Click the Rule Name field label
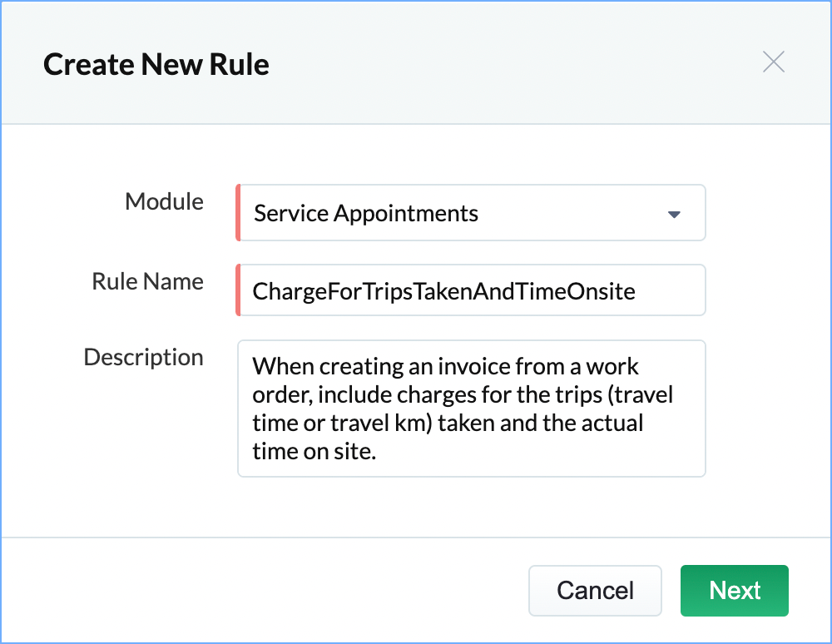The height and width of the screenshot is (644, 832). click(x=147, y=282)
